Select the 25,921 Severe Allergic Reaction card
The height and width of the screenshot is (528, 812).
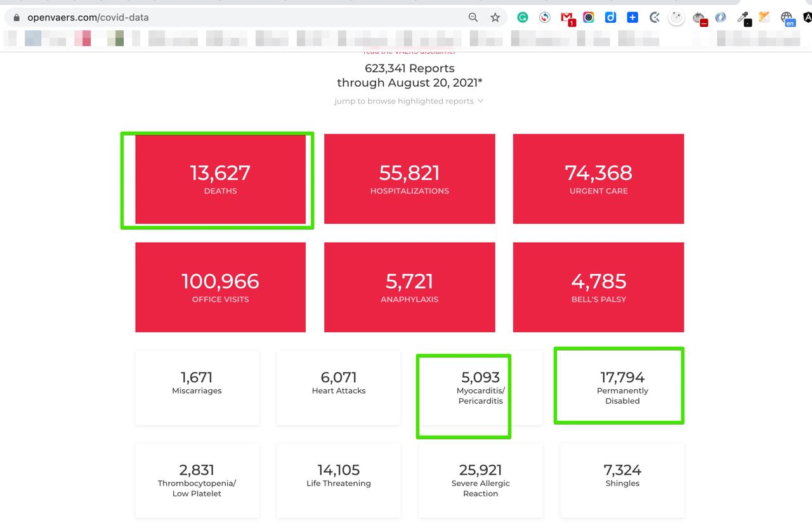(x=480, y=480)
